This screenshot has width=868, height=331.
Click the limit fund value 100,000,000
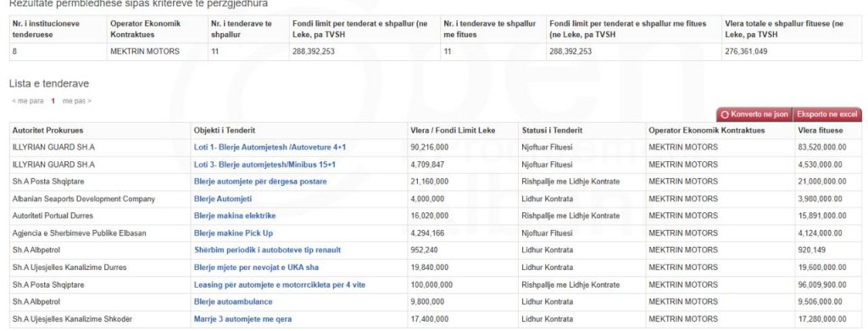[x=431, y=285]
